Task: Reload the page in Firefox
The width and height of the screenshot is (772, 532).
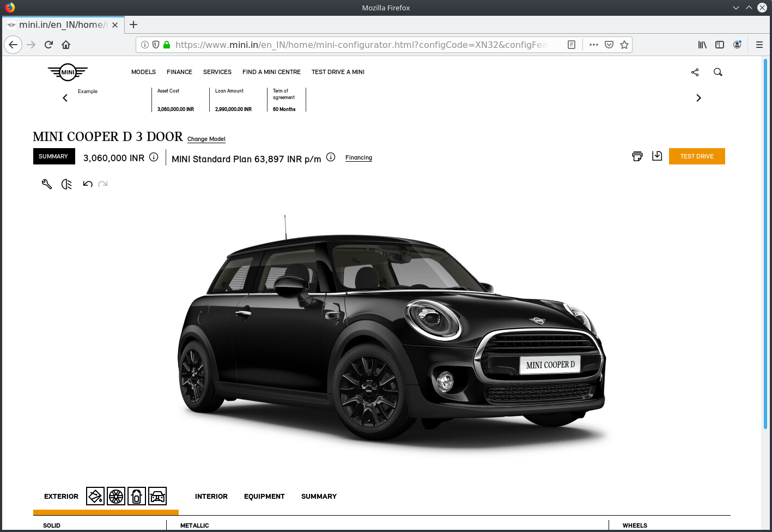Action: click(x=48, y=45)
